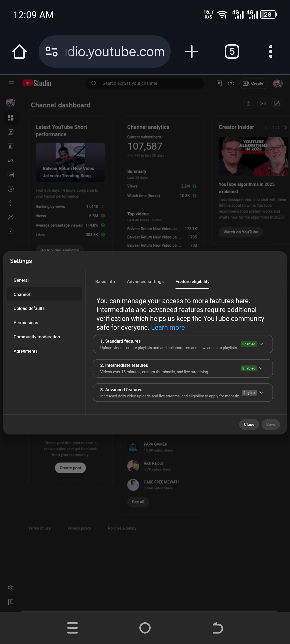290x644 pixels.
Task: Open the Balveer Return Short thumbnail
Action: (70, 162)
